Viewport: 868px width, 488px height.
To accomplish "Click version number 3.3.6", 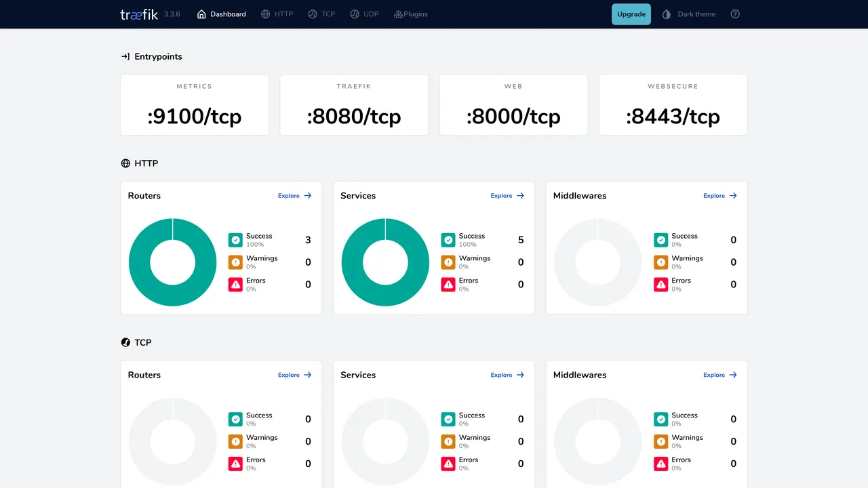I will point(172,14).
